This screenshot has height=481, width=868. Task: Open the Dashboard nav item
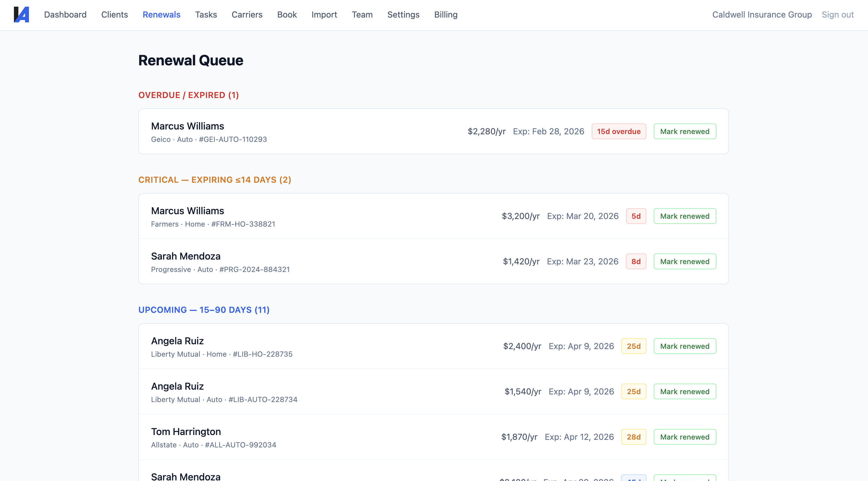pos(65,15)
